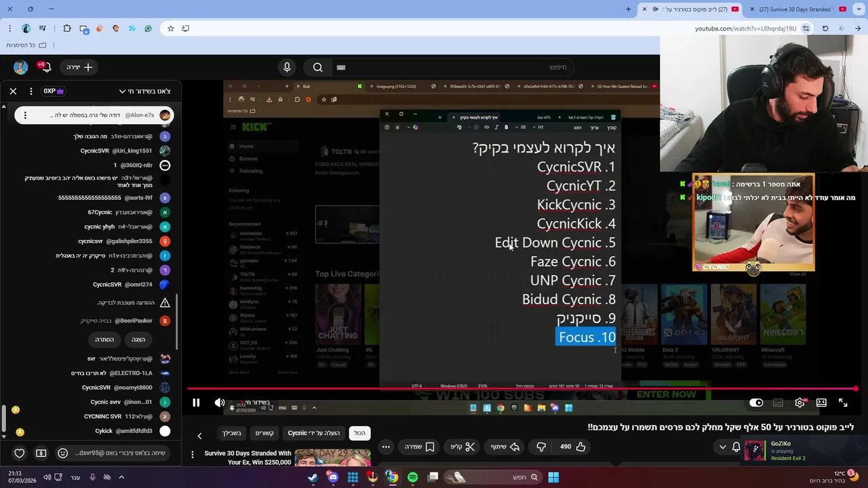The width and height of the screenshot is (868, 488).
Task: Expand Chrome tab search chevron
Action: (858, 9)
